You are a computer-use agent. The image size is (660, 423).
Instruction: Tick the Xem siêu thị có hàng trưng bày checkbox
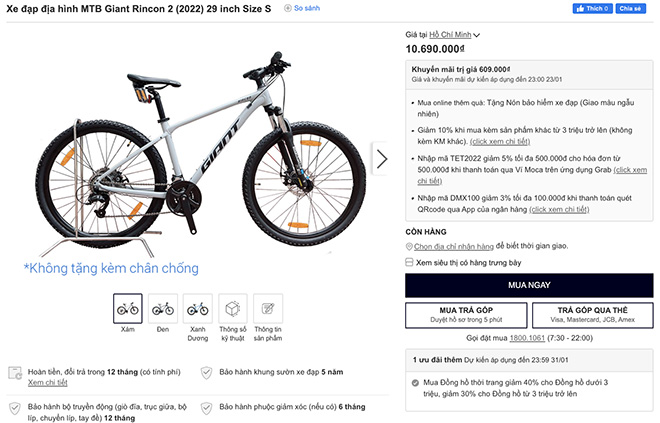[410, 262]
